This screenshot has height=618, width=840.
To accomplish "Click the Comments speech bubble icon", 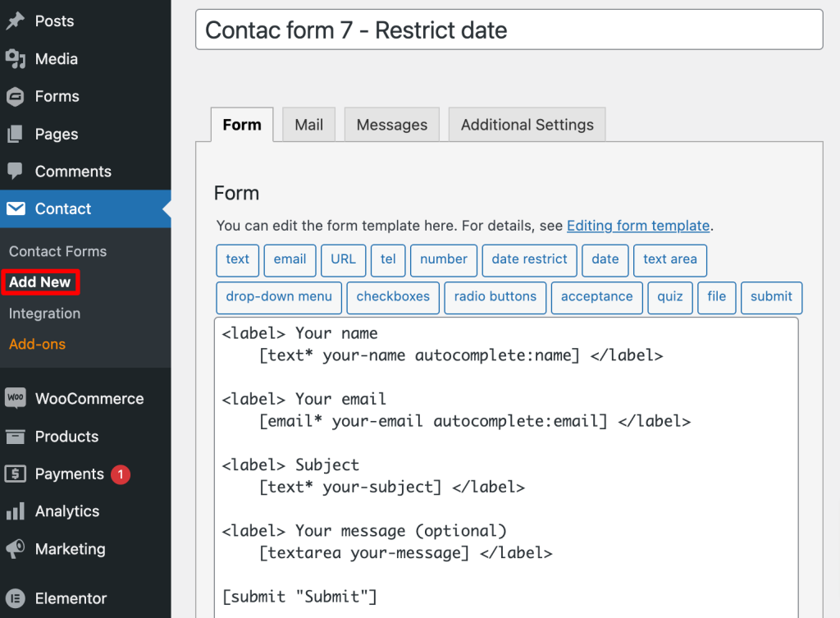I will click(16, 172).
